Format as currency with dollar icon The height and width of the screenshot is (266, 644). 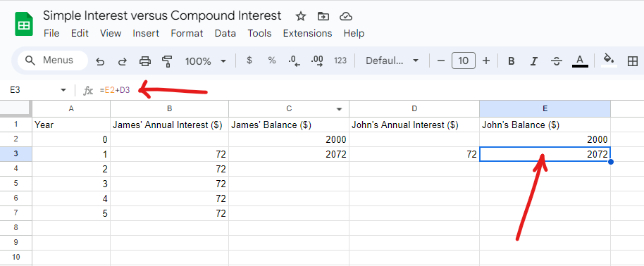point(249,61)
